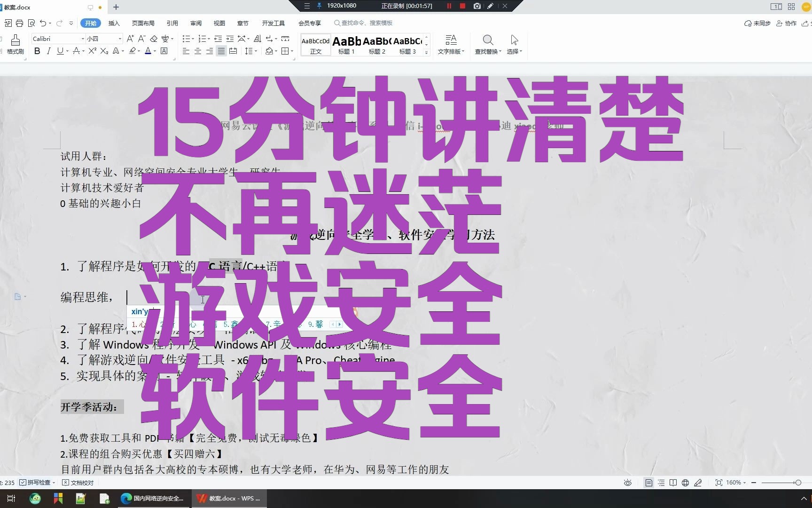Clear formatting with the eraser icon
The width and height of the screenshot is (812, 508).
pyautogui.click(x=153, y=39)
